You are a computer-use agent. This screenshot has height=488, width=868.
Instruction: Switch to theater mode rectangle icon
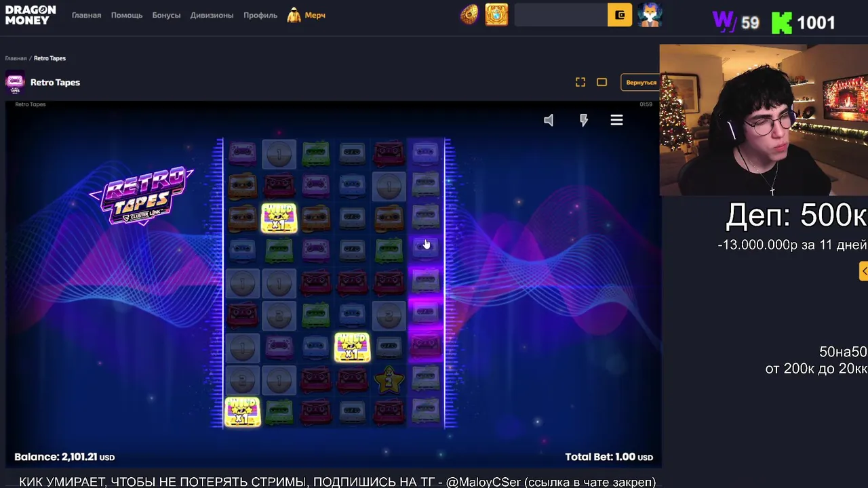click(601, 82)
